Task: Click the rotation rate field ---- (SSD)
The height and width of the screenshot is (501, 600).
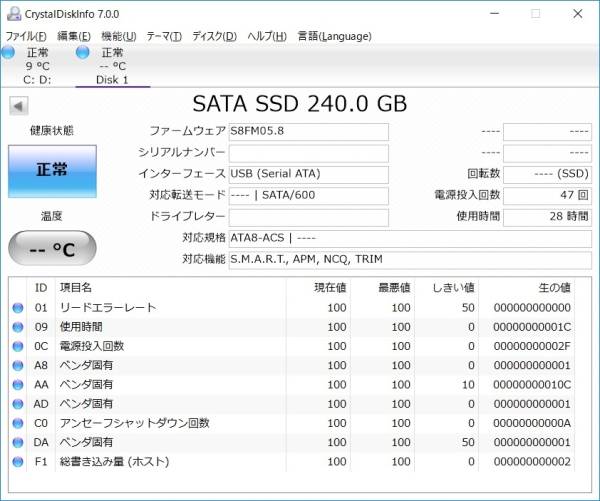Action: pos(547,174)
